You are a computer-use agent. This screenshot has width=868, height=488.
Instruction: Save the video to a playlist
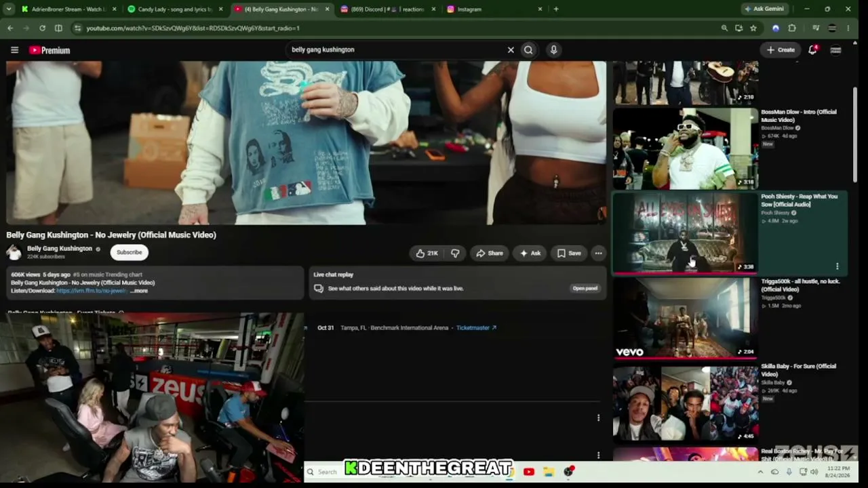[569, 253]
